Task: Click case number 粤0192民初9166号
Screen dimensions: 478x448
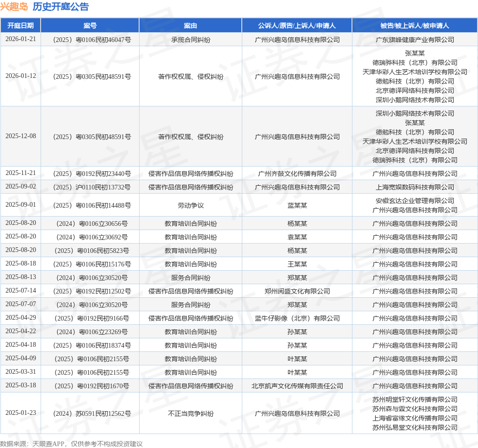Action: pyautogui.click(x=92, y=318)
